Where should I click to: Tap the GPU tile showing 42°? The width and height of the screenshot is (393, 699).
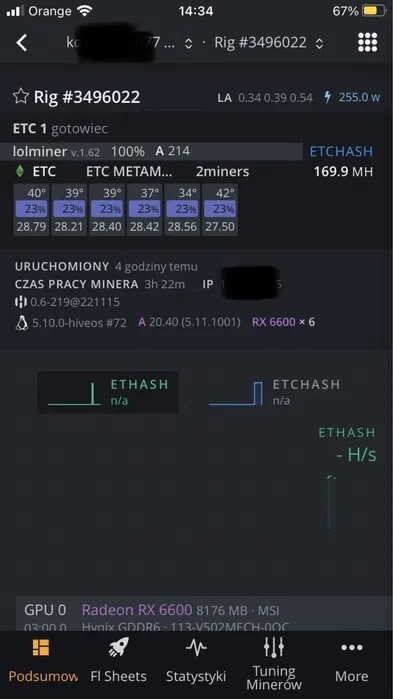(220, 210)
